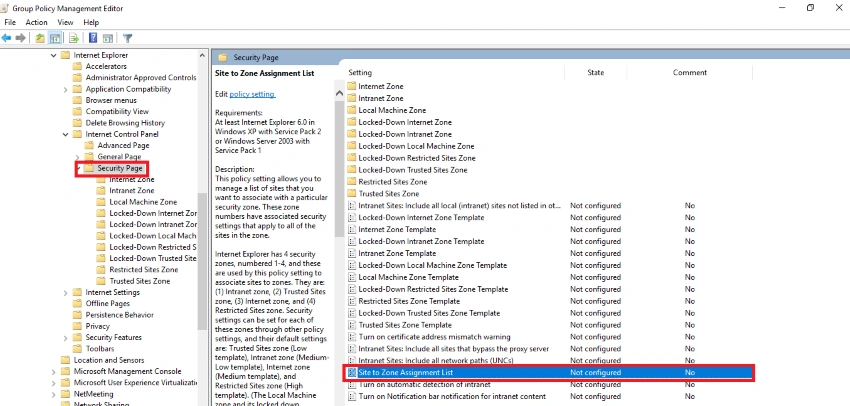Open the Action menu
Viewport: 850px width, 406px height.
pyautogui.click(x=36, y=22)
